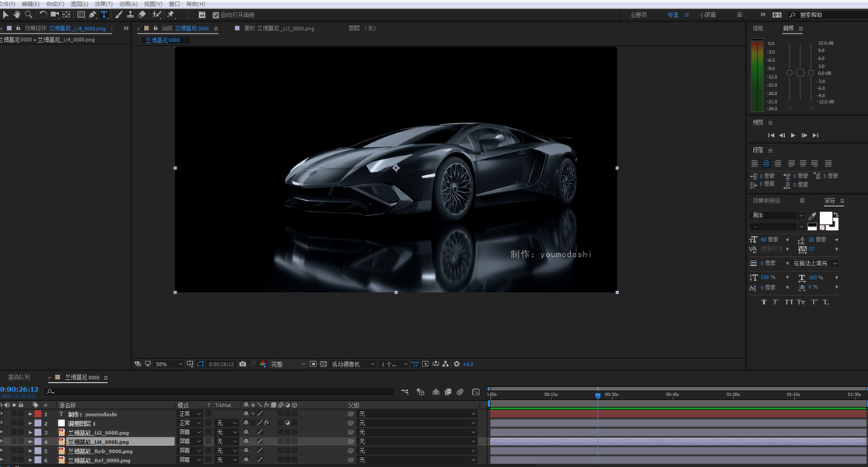The image size is (868, 467).
Task: Click the white fill color swatch
Action: 826,218
